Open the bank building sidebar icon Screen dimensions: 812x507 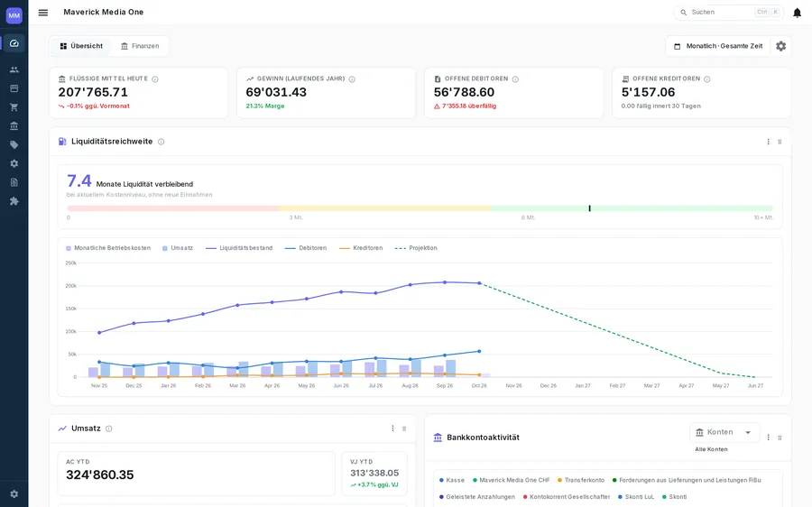[14, 125]
